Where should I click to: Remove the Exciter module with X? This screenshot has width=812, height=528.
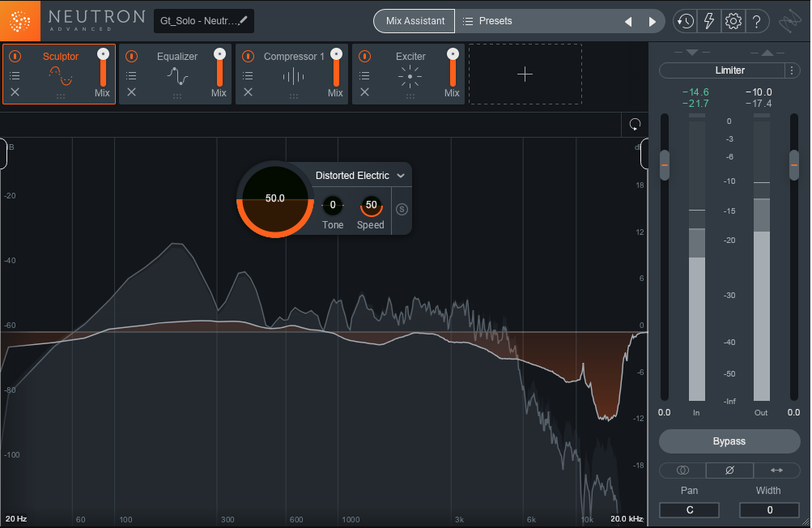pyautogui.click(x=364, y=92)
